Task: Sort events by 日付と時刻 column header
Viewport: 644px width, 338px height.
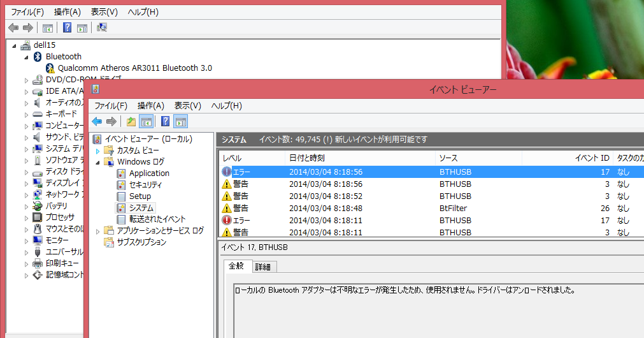Action: (360, 158)
